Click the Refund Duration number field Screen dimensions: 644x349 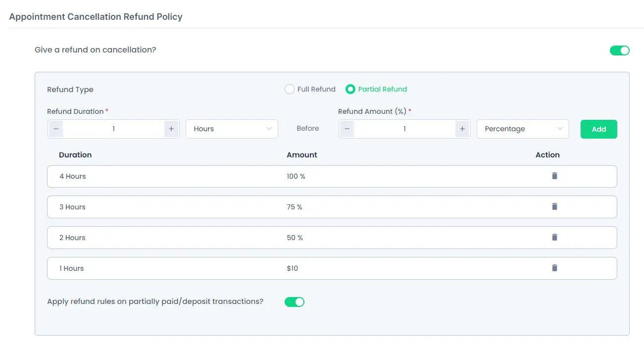(x=113, y=129)
